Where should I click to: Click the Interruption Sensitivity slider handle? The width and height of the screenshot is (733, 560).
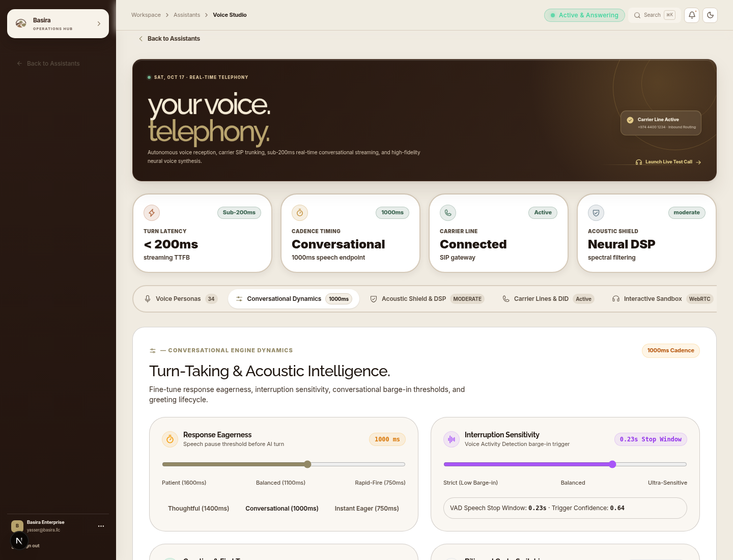[612, 464]
